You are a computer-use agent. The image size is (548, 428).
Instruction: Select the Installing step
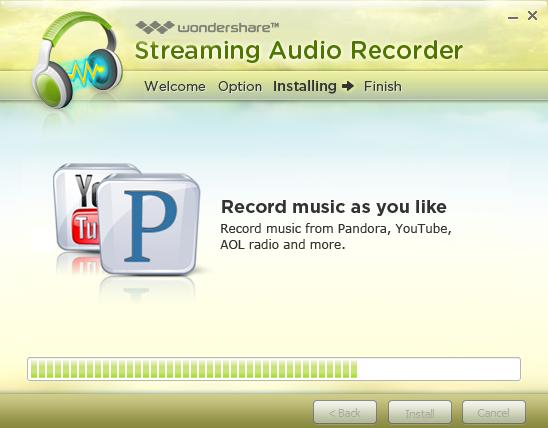[x=305, y=86]
